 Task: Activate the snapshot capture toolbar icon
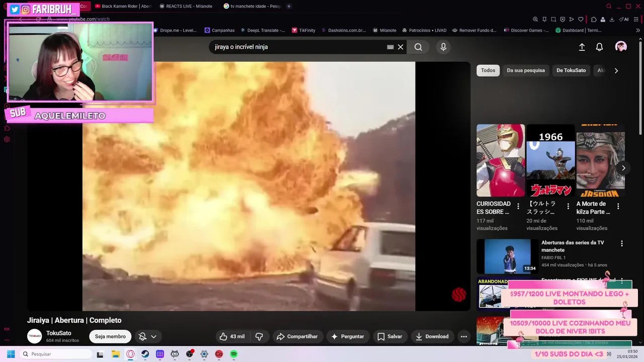(553, 19)
